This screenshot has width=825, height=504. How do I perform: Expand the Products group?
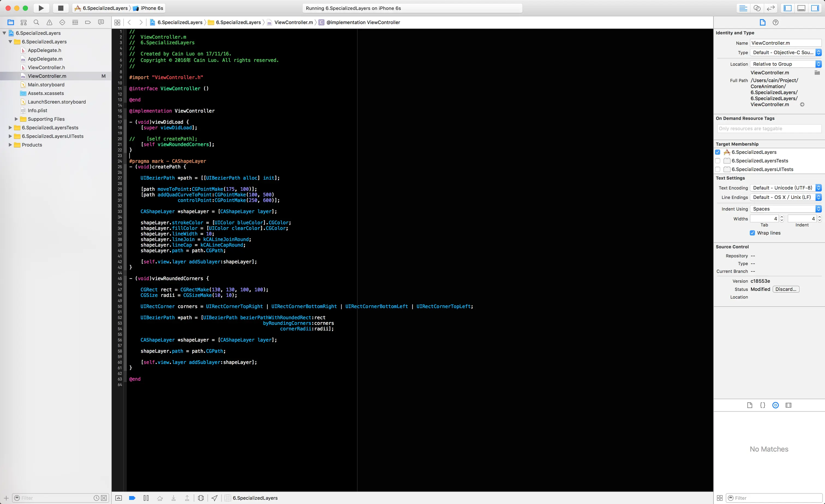tap(10, 145)
